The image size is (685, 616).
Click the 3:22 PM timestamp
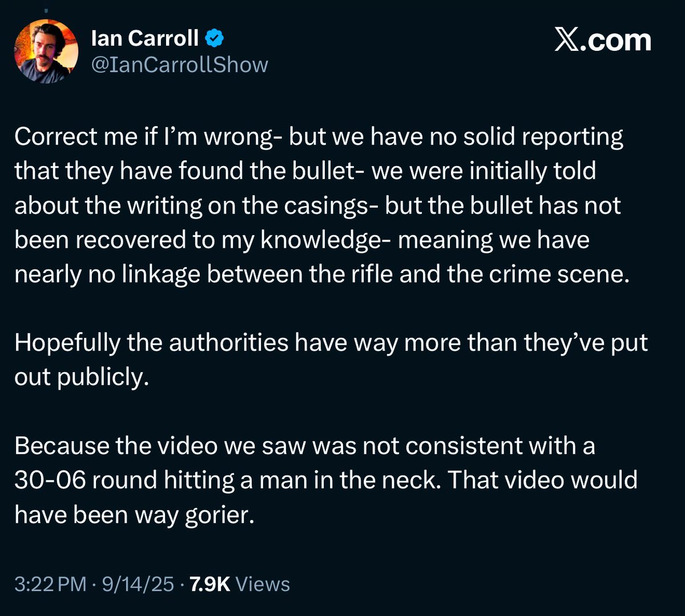[50, 584]
